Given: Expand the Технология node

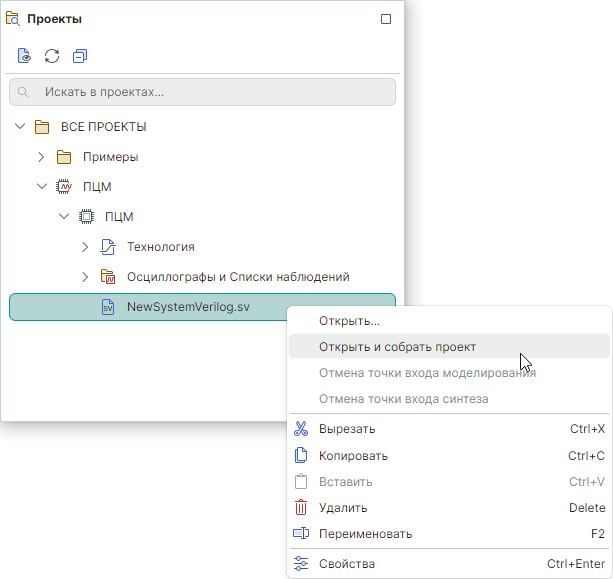Looking at the screenshot, I should (85, 247).
